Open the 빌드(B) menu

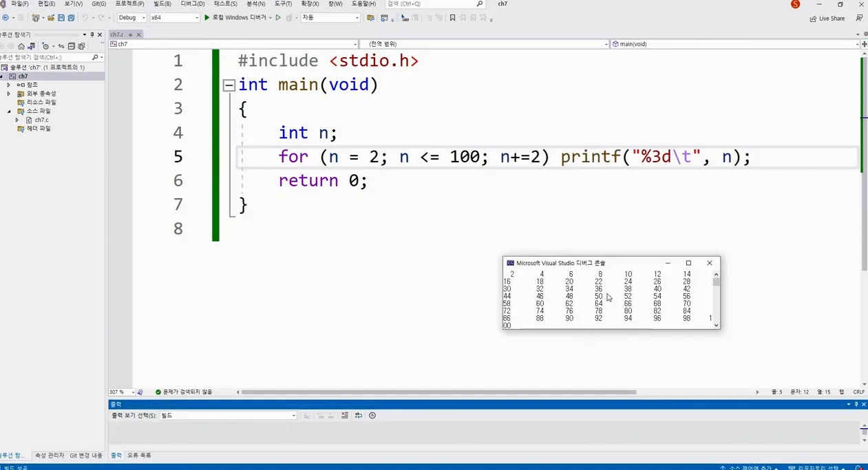(162, 4)
